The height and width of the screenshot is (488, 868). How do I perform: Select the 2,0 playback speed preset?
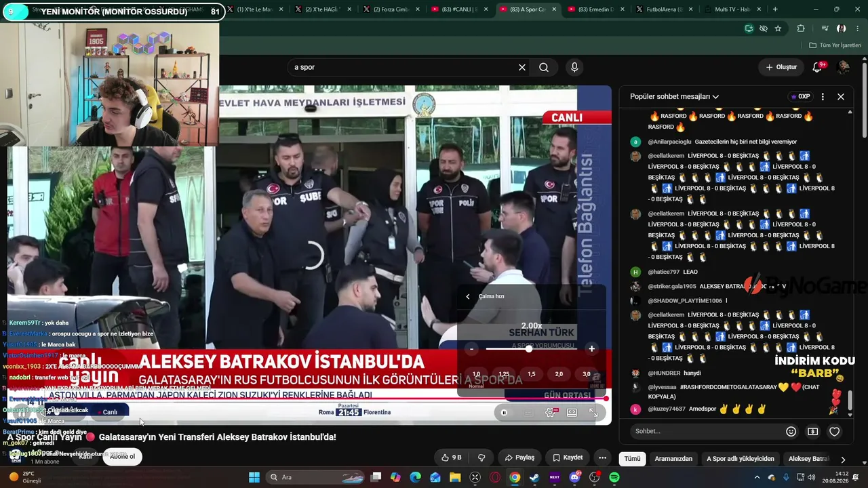[x=559, y=374]
